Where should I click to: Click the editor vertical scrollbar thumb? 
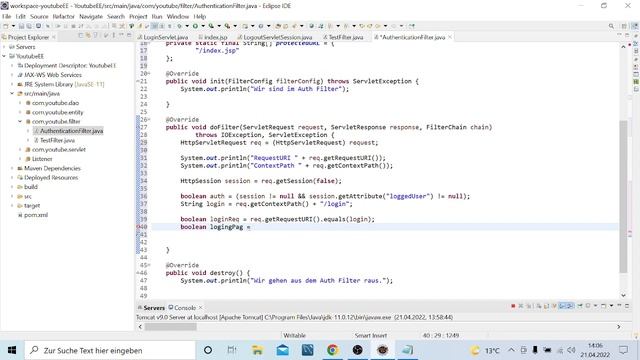623,196
